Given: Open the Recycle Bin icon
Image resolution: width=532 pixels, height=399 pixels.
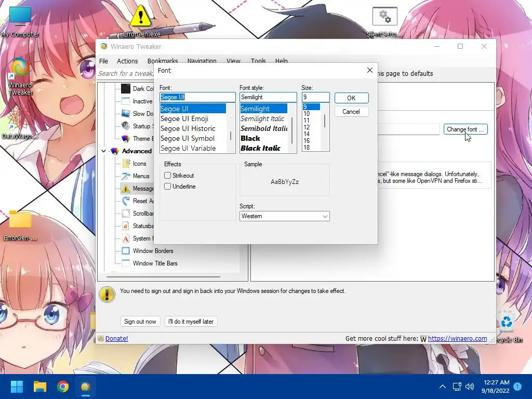Looking at the screenshot, I should [508, 327].
